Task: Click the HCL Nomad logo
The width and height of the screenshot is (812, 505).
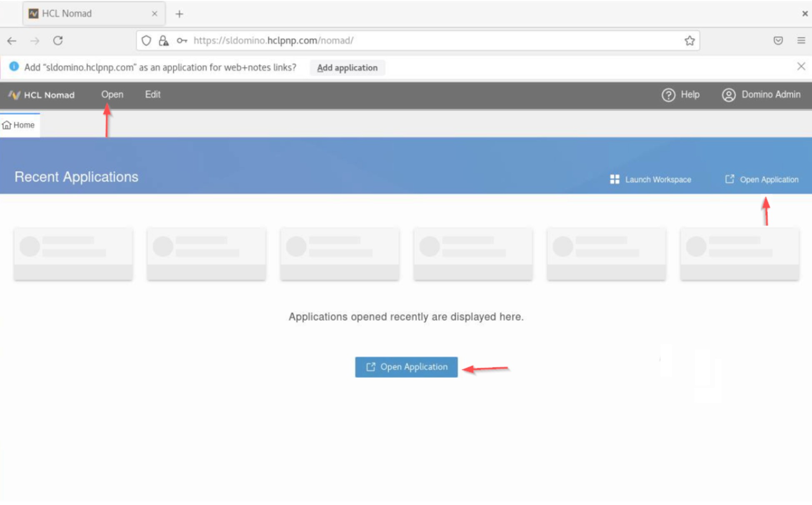Action: point(41,95)
